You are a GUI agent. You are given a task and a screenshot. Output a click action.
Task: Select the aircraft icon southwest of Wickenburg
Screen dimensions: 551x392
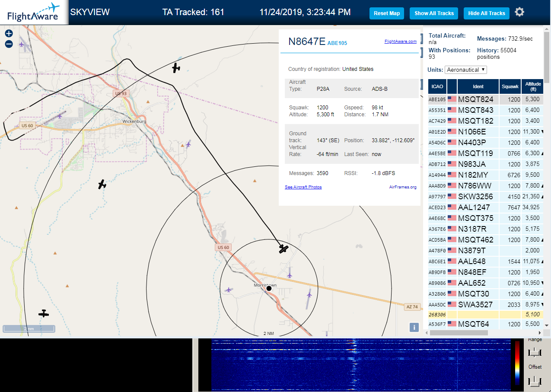(x=102, y=185)
